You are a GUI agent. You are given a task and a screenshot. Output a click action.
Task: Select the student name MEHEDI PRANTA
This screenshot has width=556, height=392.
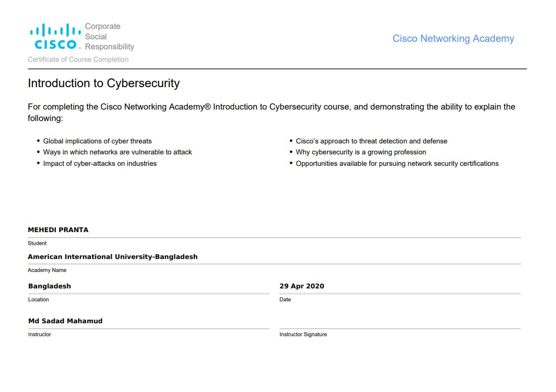coord(58,230)
